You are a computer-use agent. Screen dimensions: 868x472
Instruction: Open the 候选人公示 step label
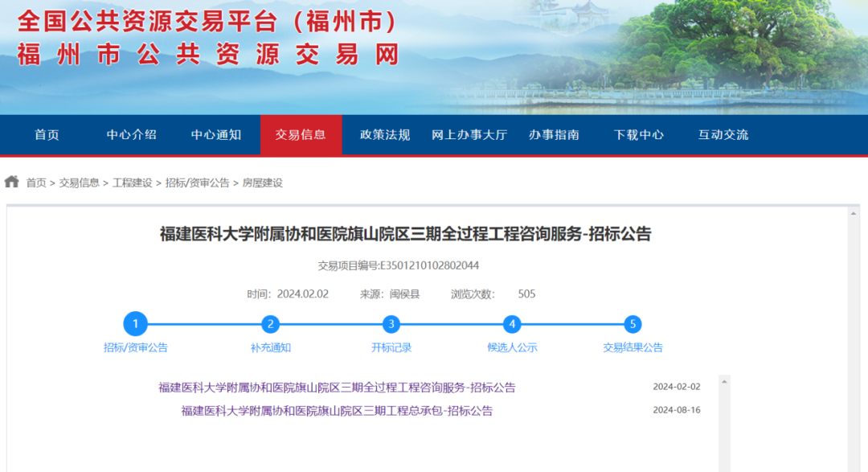click(512, 348)
